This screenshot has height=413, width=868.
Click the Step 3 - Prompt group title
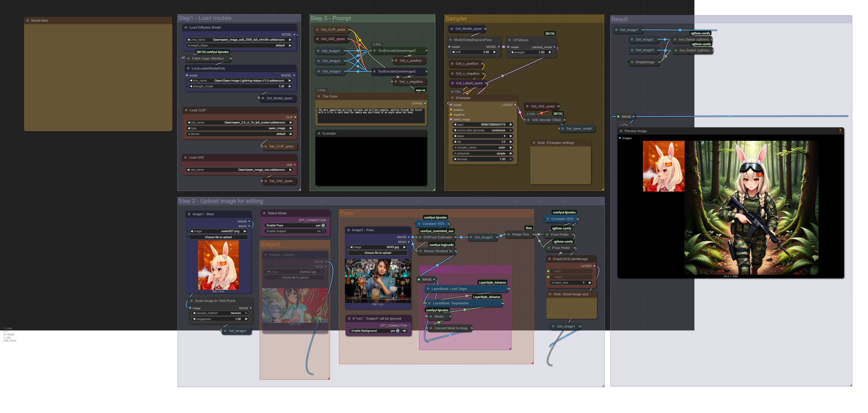point(330,18)
